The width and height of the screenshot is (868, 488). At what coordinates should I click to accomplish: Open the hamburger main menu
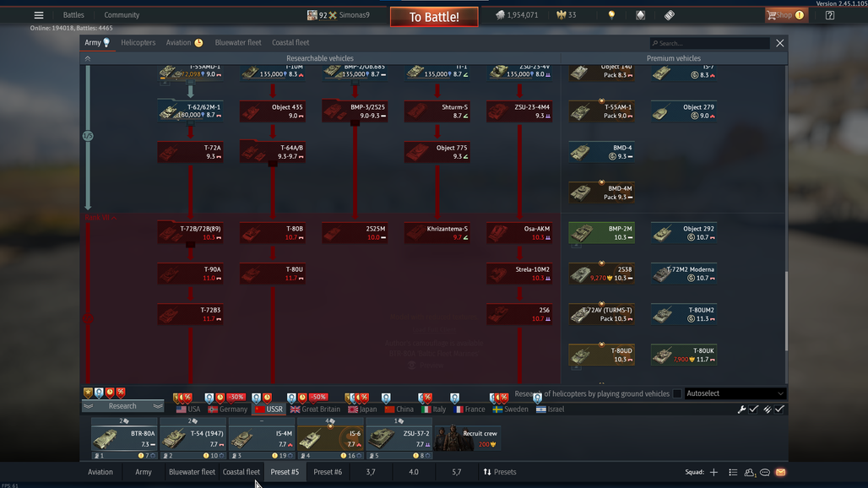39,15
